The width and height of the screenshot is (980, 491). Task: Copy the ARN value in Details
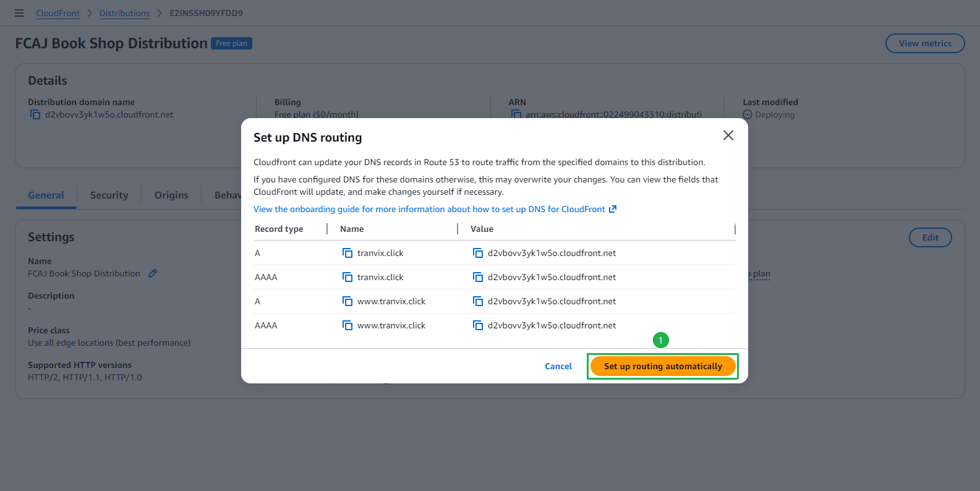pyautogui.click(x=516, y=115)
